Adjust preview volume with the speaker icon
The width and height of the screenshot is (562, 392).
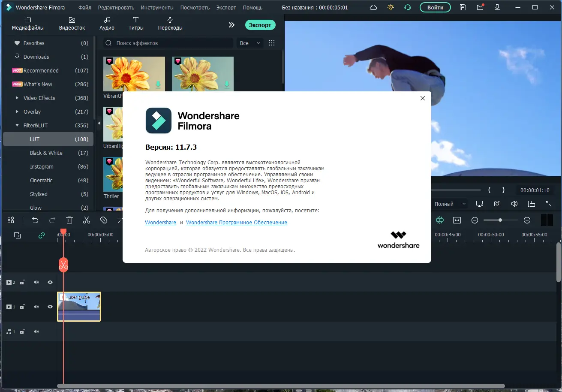click(x=514, y=204)
